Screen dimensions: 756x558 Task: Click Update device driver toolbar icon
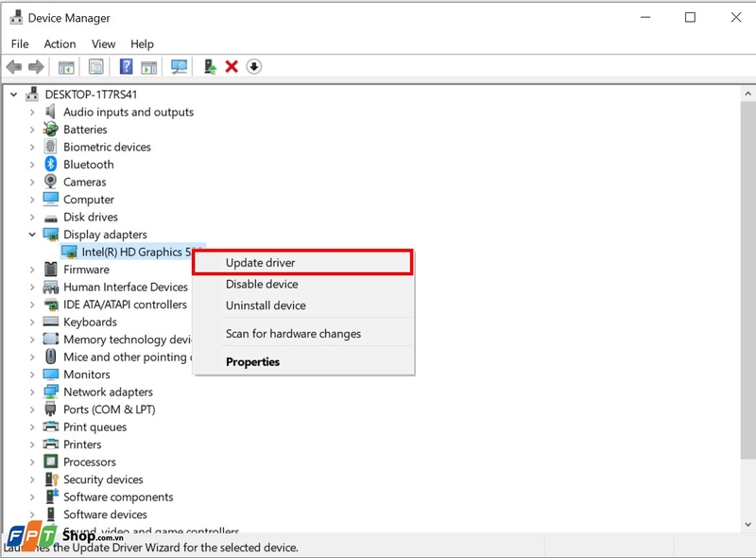(210, 66)
